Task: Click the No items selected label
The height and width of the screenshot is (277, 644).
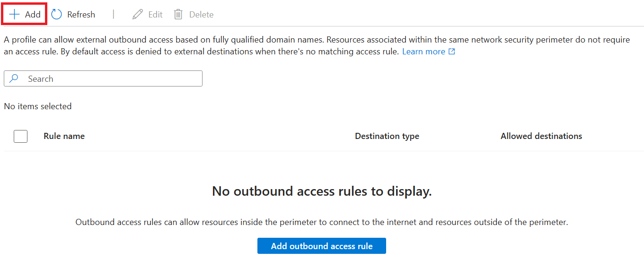Action: [x=37, y=106]
